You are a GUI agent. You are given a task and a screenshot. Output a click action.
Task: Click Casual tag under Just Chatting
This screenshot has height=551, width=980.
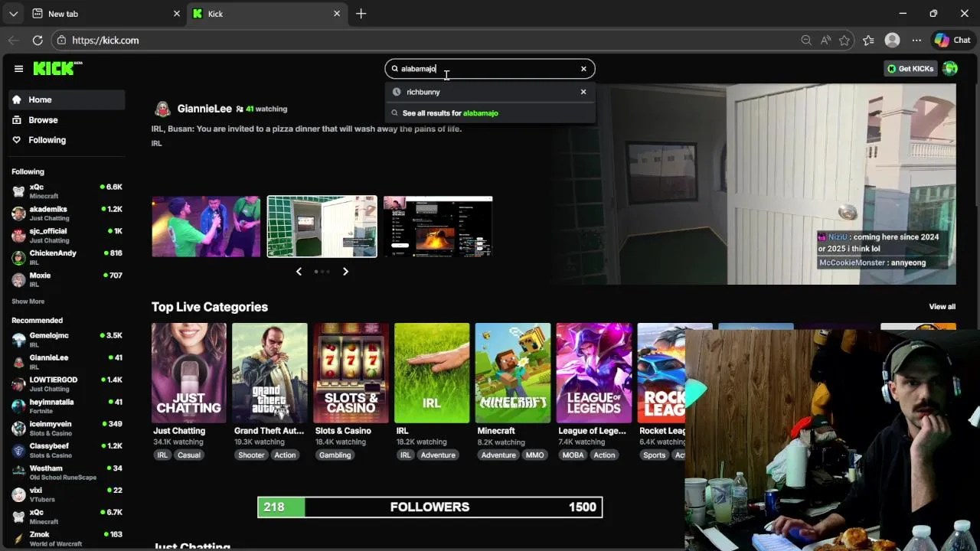(x=189, y=455)
